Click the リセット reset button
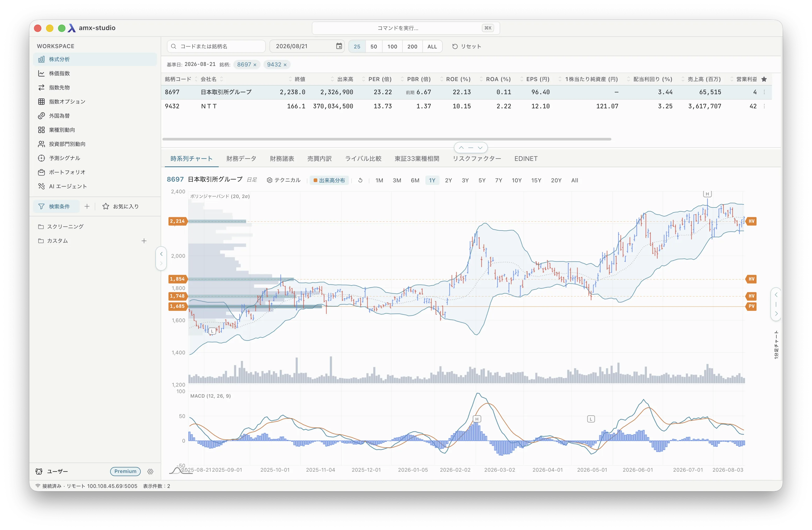812x530 pixels. pyautogui.click(x=467, y=46)
